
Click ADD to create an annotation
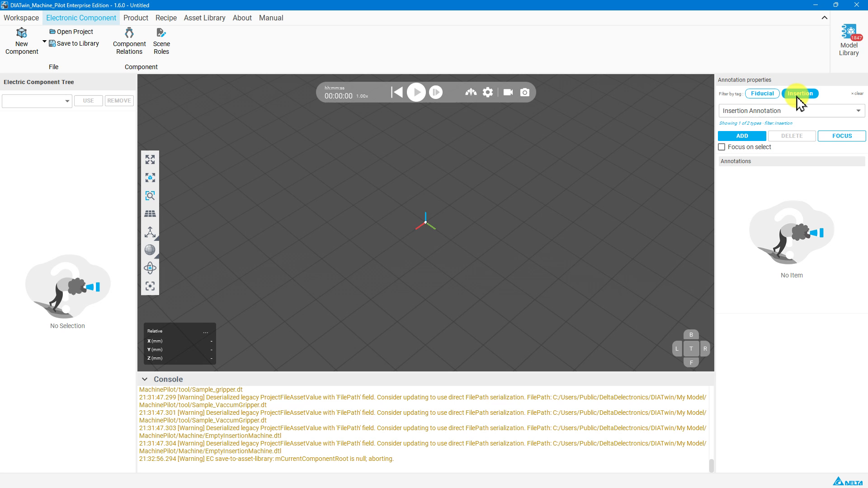point(742,136)
